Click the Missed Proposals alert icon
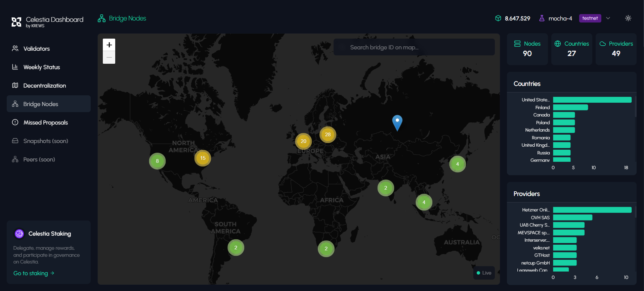This screenshot has width=644, height=291. click(15, 122)
